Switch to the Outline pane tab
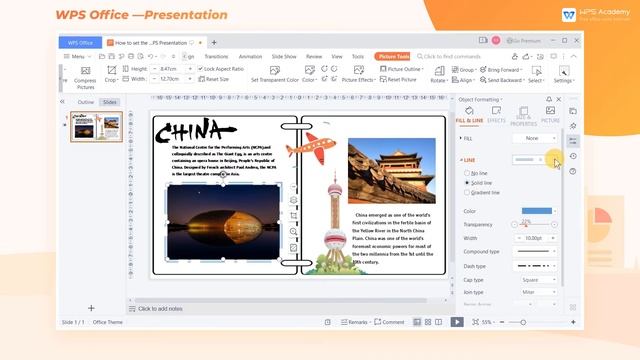640x360 pixels. (86, 102)
